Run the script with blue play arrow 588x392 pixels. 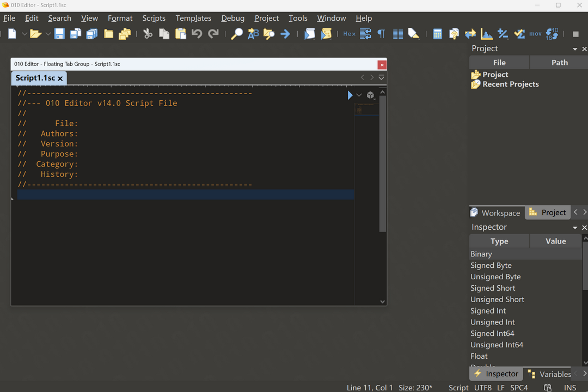tap(350, 95)
